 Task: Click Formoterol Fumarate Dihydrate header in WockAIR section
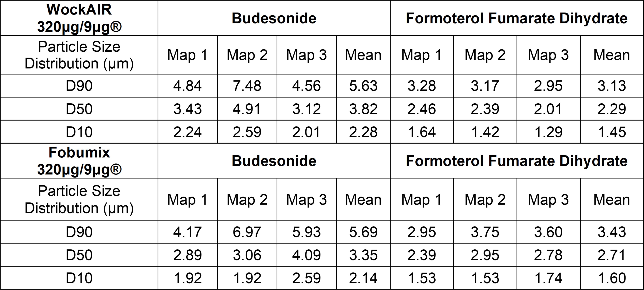517,18
